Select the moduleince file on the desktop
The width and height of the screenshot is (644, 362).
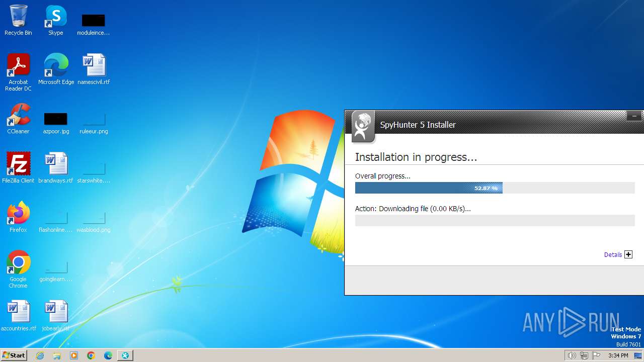(x=94, y=24)
